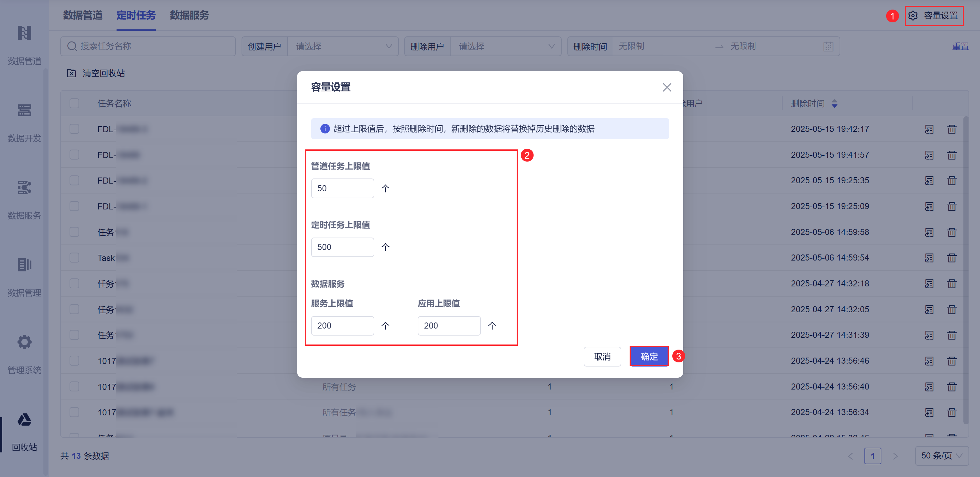This screenshot has width=980, height=477.
Task: Check the Task row checkbox
Action: [x=74, y=258]
